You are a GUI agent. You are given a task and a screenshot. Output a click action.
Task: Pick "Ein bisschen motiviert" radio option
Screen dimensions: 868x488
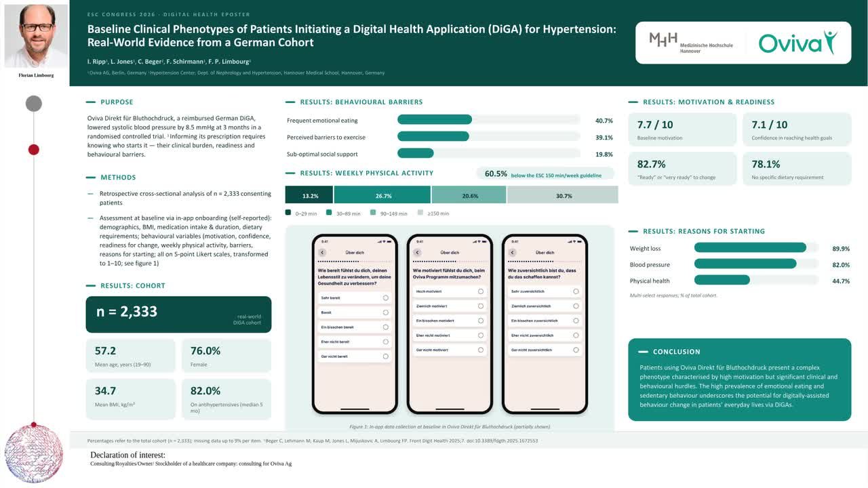coord(481,321)
